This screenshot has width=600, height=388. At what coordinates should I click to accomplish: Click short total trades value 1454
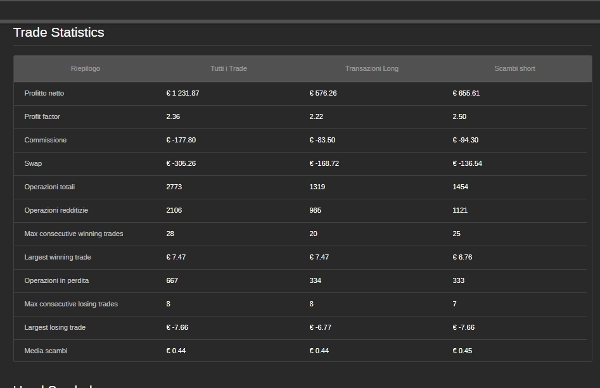tap(460, 187)
